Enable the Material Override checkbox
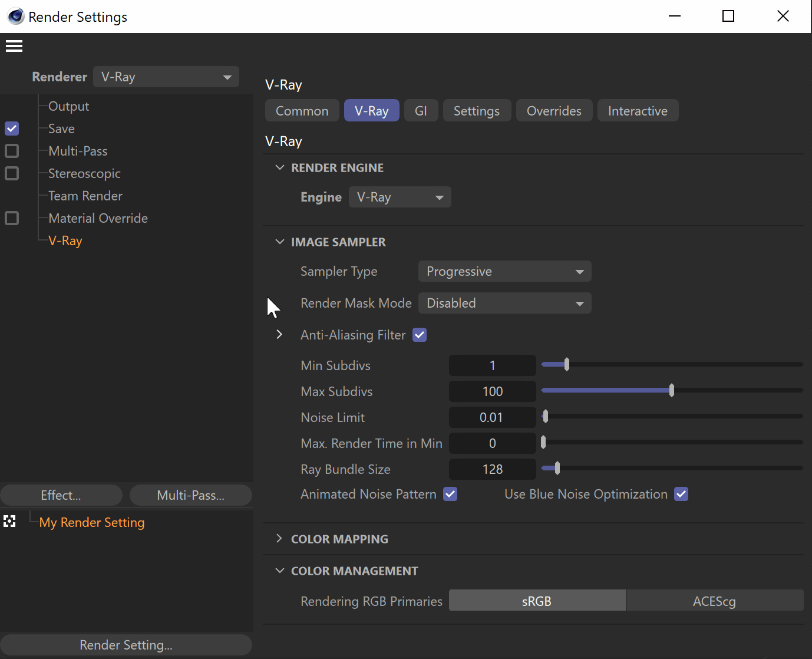The image size is (812, 659). (x=12, y=218)
